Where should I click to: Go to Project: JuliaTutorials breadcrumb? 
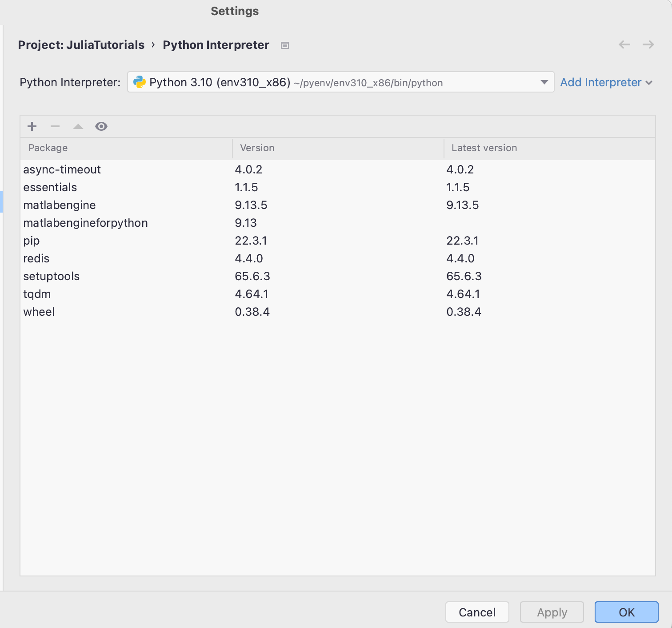tap(81, 44)
